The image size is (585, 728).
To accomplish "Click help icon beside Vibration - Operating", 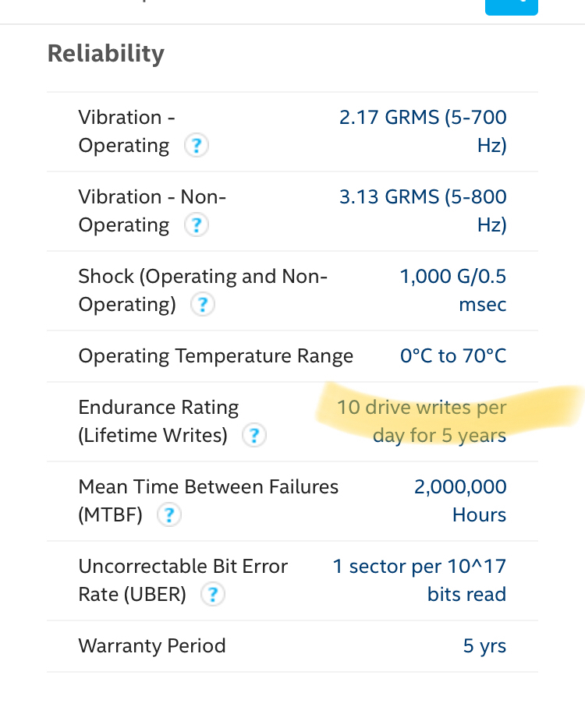I will tap(196, 146).
